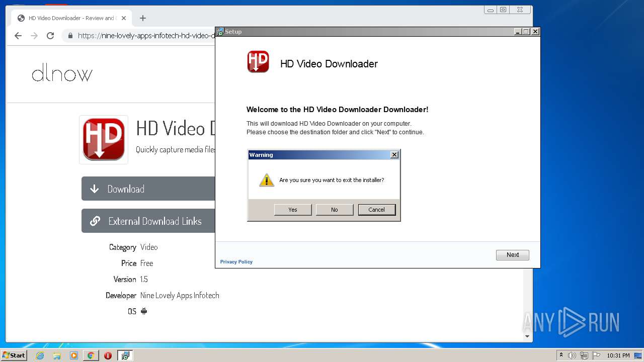Screen dimensions: 644x362
Task: Go back in the browser
Action: [18, 36]
